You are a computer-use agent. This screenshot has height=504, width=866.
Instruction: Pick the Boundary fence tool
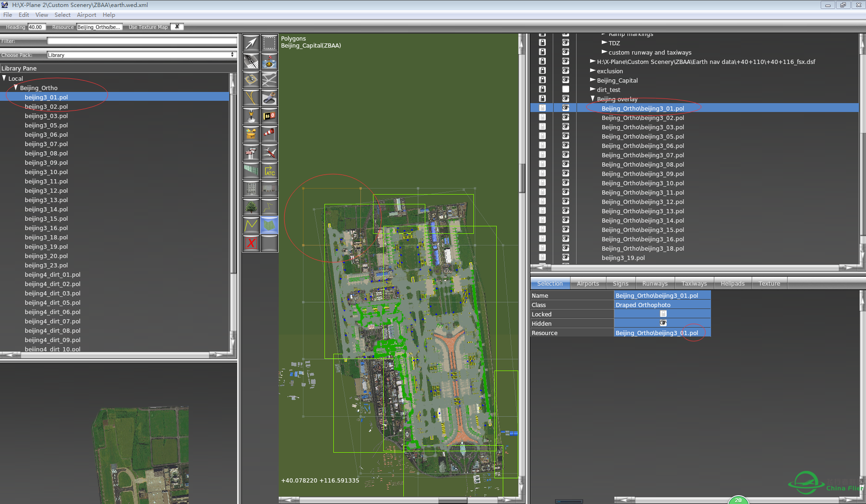[x=251, y=170]
